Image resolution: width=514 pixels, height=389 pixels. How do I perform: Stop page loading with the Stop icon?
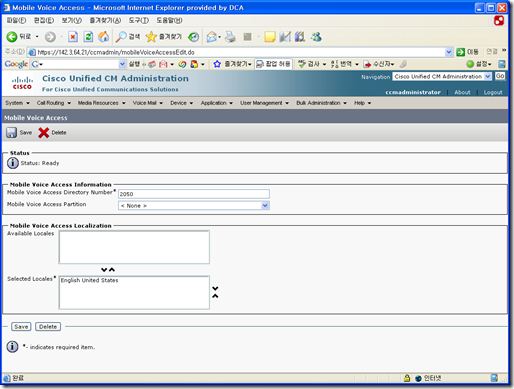pos(73,37)
